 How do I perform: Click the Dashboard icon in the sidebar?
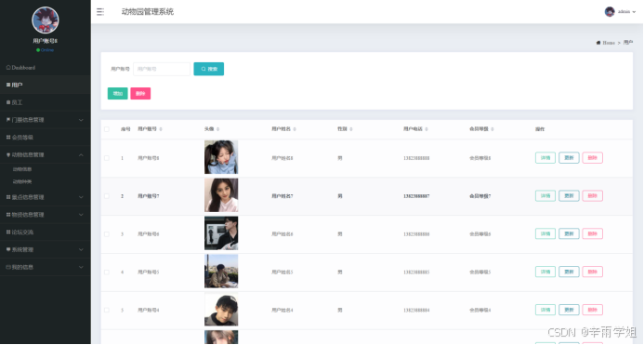(8, 68)
